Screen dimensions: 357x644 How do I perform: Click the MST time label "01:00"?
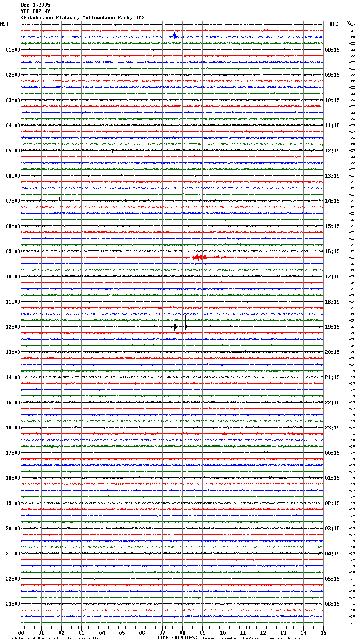tap(13, 50)
